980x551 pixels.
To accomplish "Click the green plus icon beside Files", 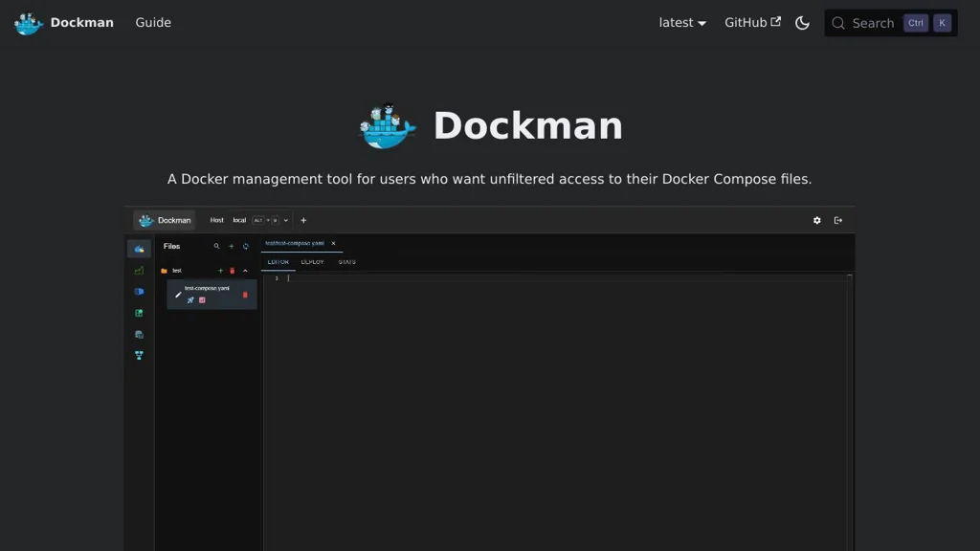I will tap(232, 246).
